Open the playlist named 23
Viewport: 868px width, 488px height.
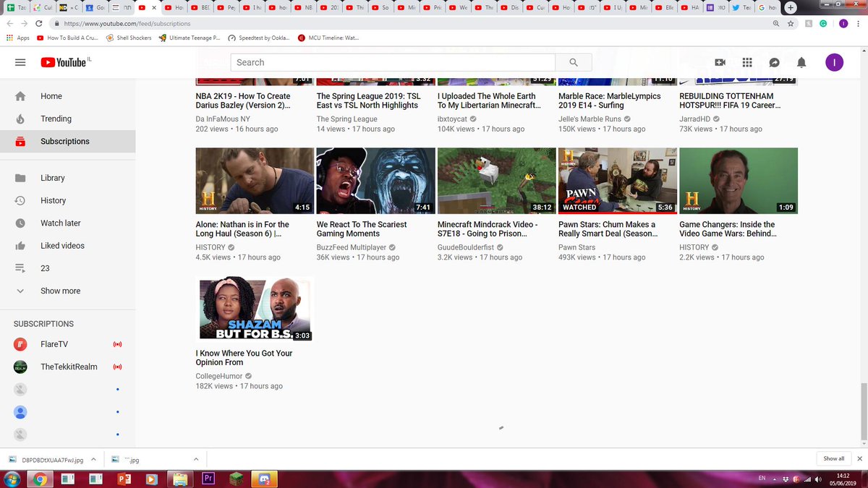[67, 268]
